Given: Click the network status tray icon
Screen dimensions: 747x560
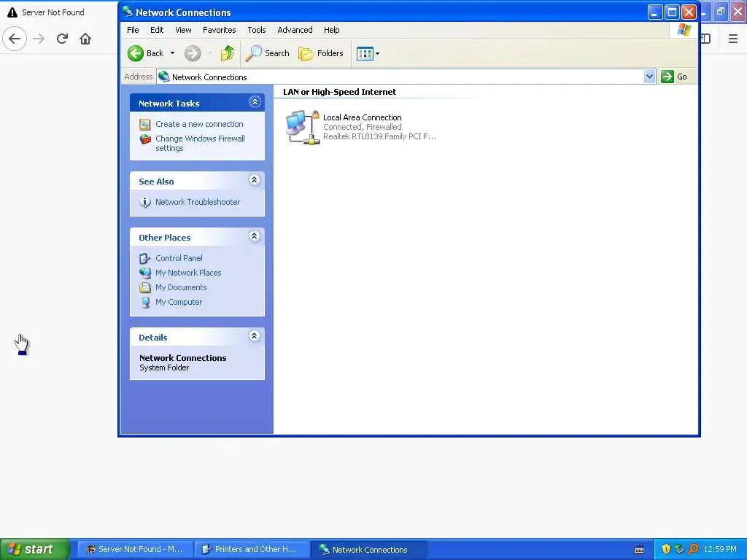Looking at the screenshot, I should tap(679, 549).
